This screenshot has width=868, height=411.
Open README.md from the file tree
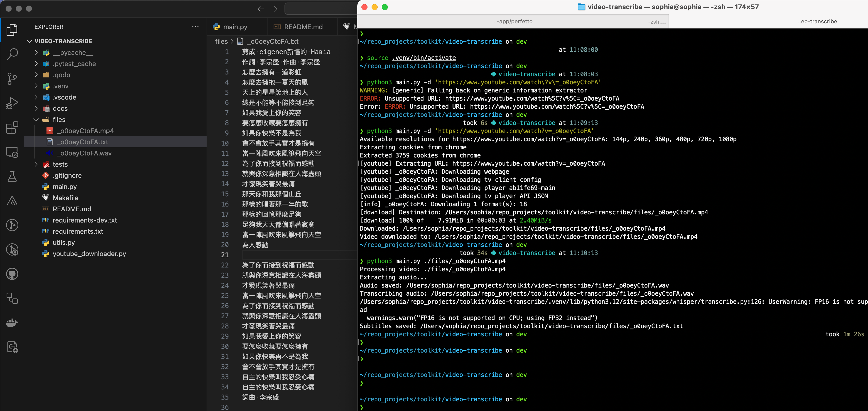tap(115, 209)
